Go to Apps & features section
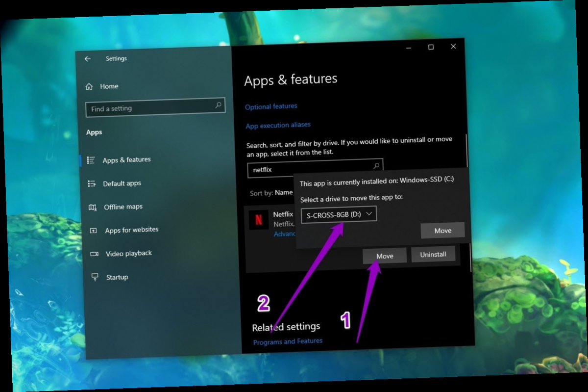The height and width of the screenshot is (392, 588). pyautogui.click(x=126, y=160)
